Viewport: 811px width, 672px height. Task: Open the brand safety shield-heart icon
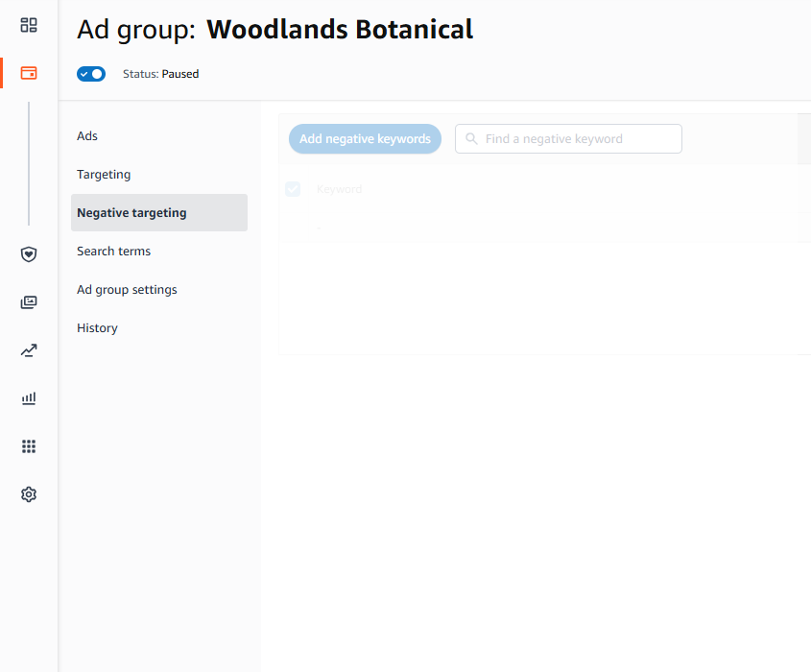click(x=29, y=254)
